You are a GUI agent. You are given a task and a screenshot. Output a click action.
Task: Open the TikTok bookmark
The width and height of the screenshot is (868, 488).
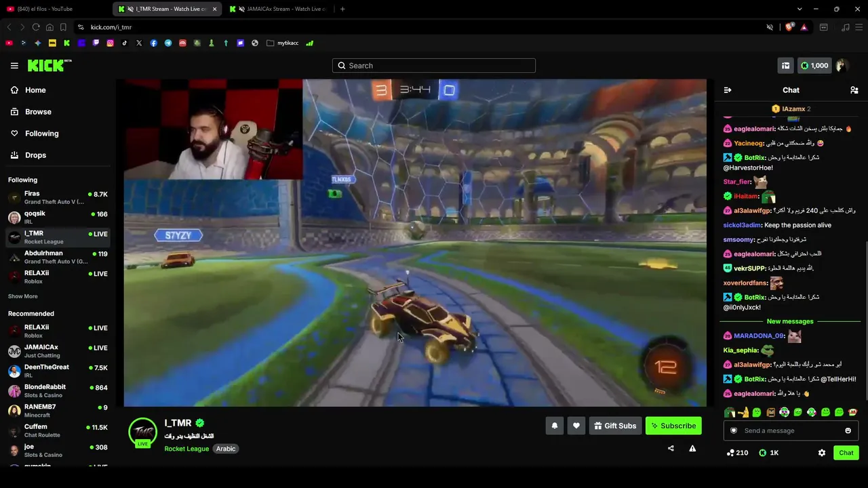(x=125, y=43)
